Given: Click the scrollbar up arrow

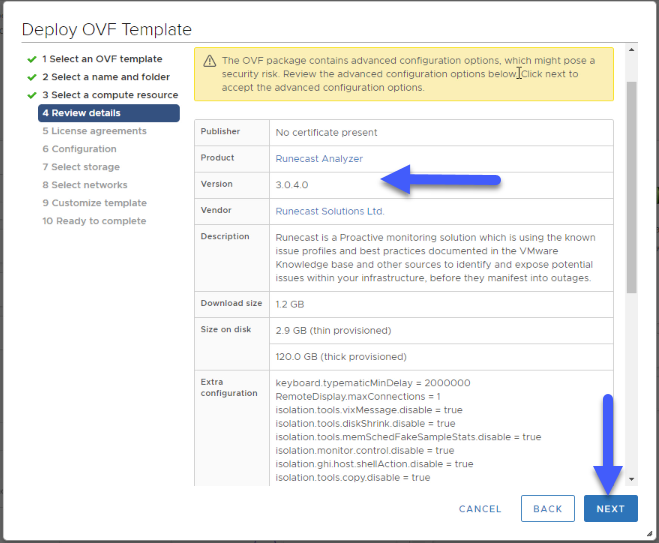Looking at the screenshot, I should (x=631, y=50).
